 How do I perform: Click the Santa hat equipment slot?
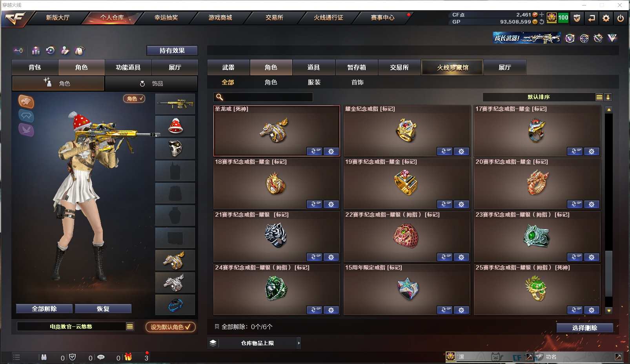tap(175, 126)
